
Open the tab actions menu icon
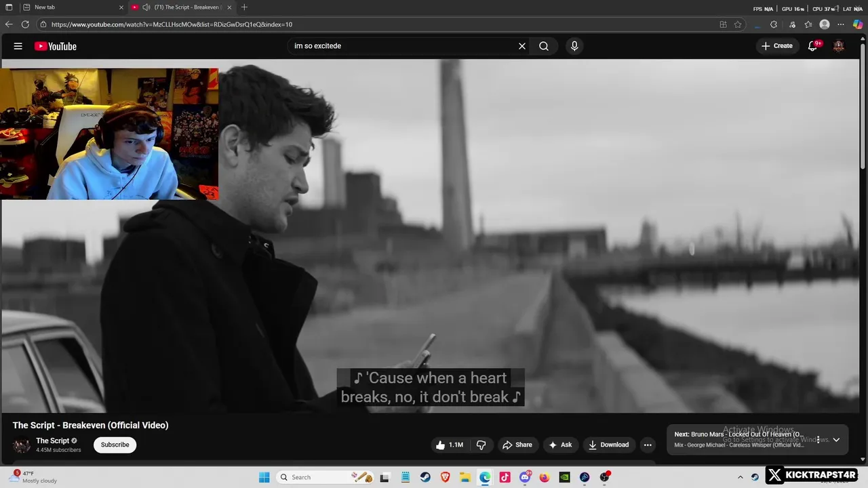coord(9,7)
